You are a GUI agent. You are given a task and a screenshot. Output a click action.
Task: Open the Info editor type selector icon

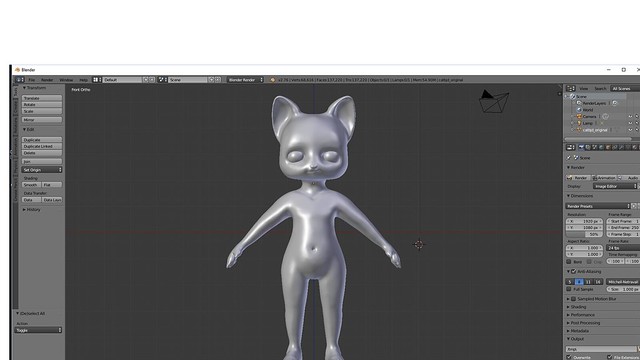point(20,80)
